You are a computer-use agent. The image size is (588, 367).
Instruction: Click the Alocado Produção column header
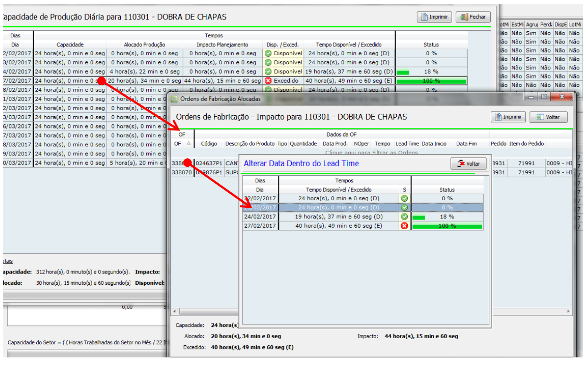(144, 45)
